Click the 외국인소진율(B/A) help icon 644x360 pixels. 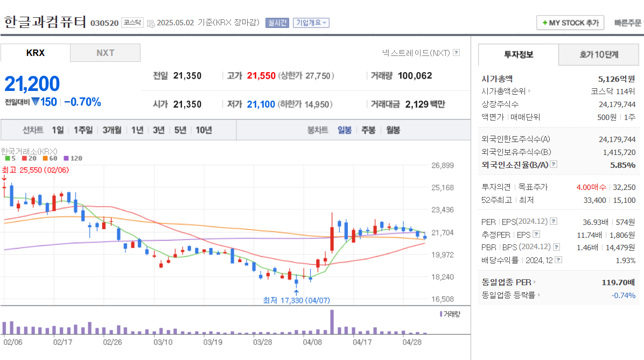[x=553, y=165]
